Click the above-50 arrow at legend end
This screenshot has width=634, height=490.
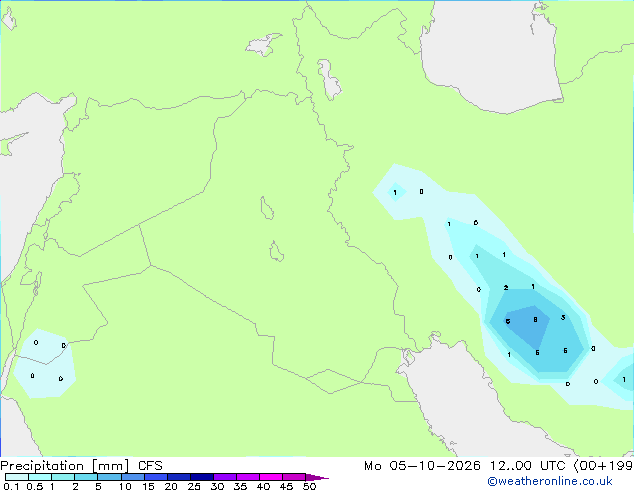coord(317,477)
